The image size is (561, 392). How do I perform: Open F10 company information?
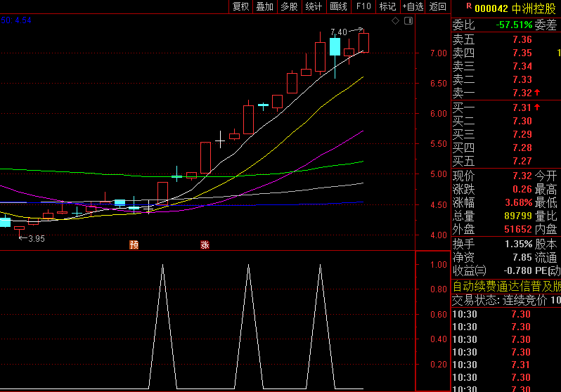coord(363,7)
